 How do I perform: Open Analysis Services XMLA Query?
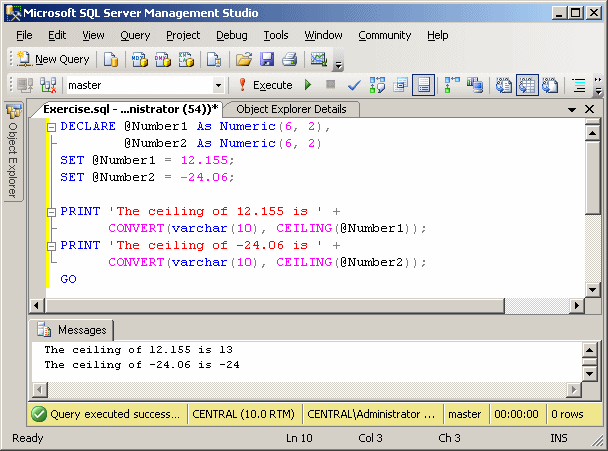(x=186, y=59)
